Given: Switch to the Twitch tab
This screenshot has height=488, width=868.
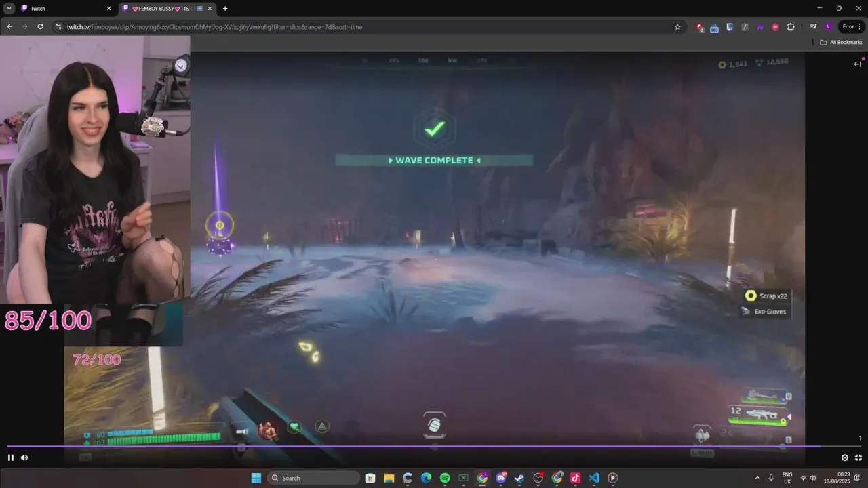Looking at the screenshot, I should coord(65,8).
